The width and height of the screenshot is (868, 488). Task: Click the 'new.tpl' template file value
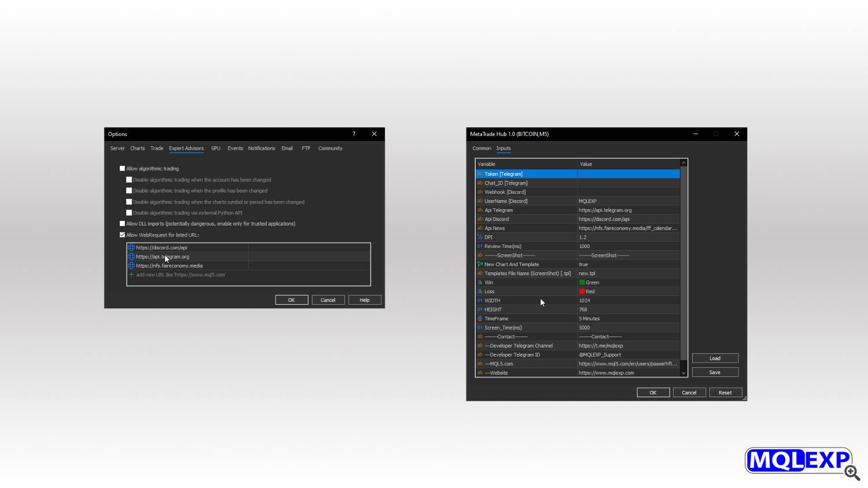point(587,273)
